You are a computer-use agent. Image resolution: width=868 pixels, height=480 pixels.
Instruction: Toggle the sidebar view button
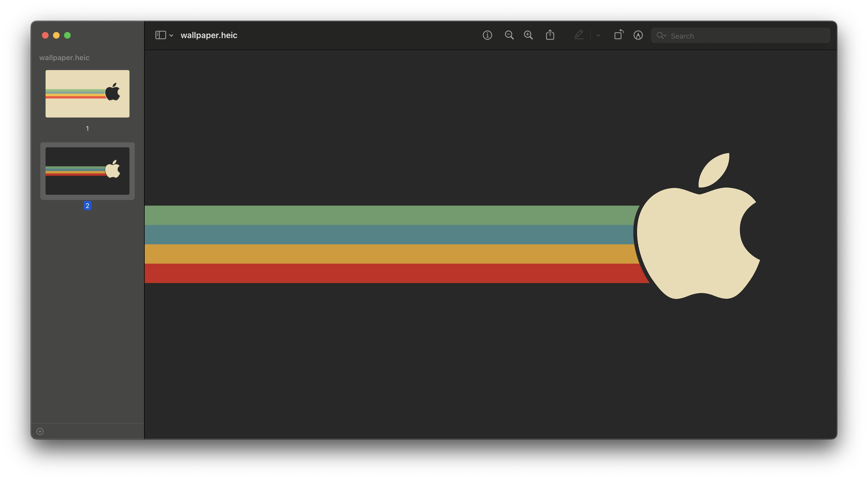click(160, 35)
